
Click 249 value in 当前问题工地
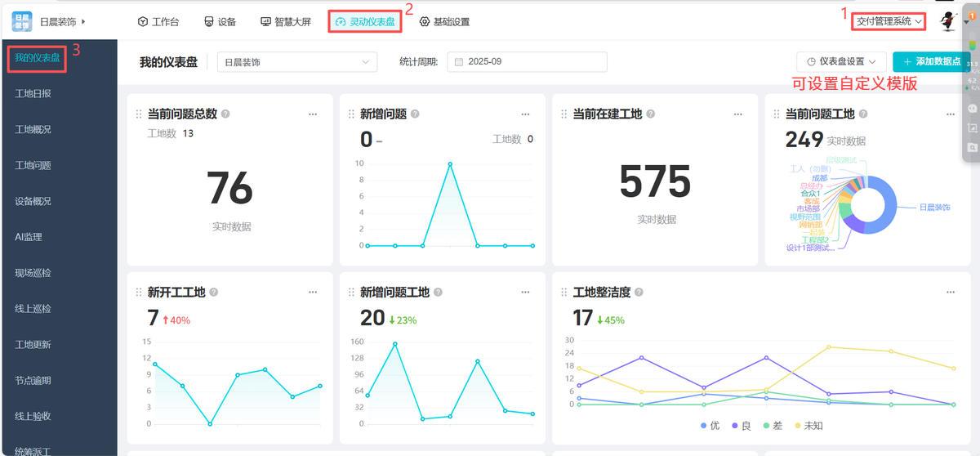click(804, 140)
